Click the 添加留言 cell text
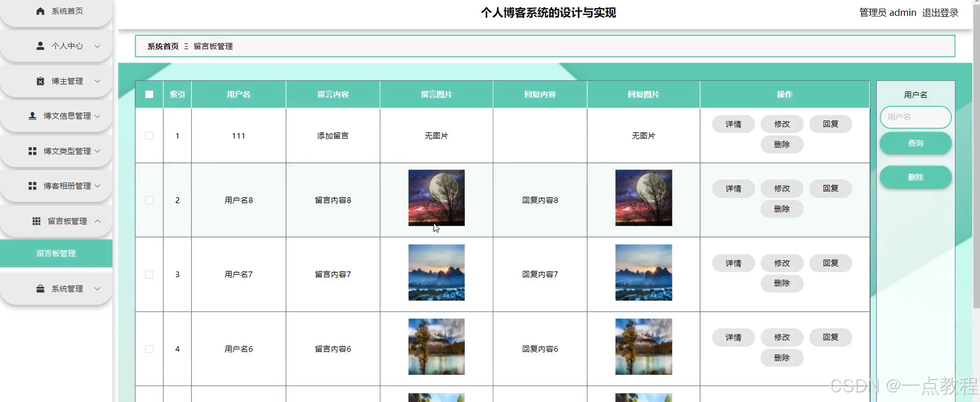 [x=333, y=136]
